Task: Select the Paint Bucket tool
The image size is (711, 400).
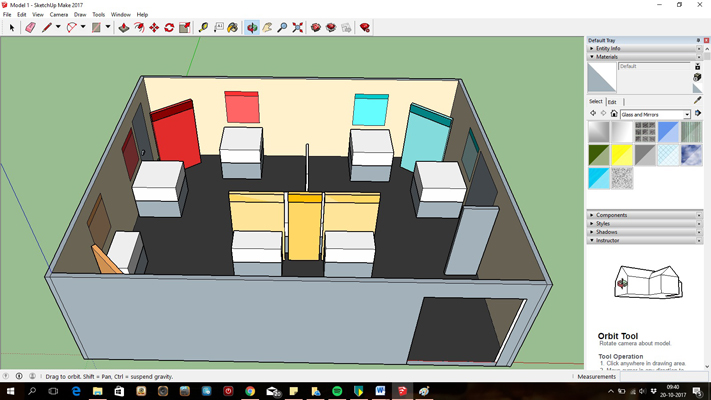Action: click(233, 28)
